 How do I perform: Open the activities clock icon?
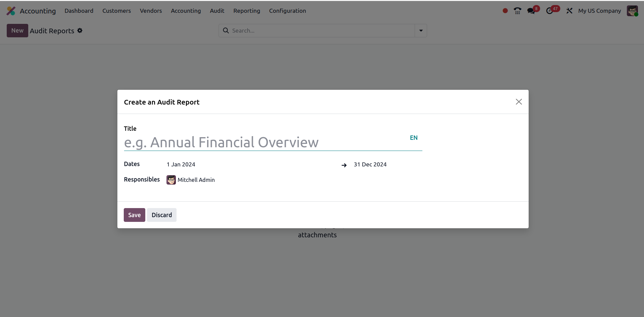click(550, 11)
